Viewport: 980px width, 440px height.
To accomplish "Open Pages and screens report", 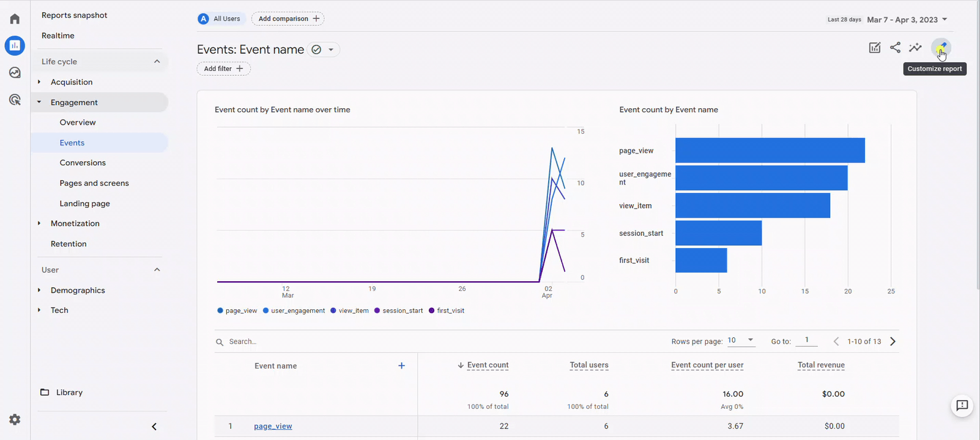I will (94, 183).
